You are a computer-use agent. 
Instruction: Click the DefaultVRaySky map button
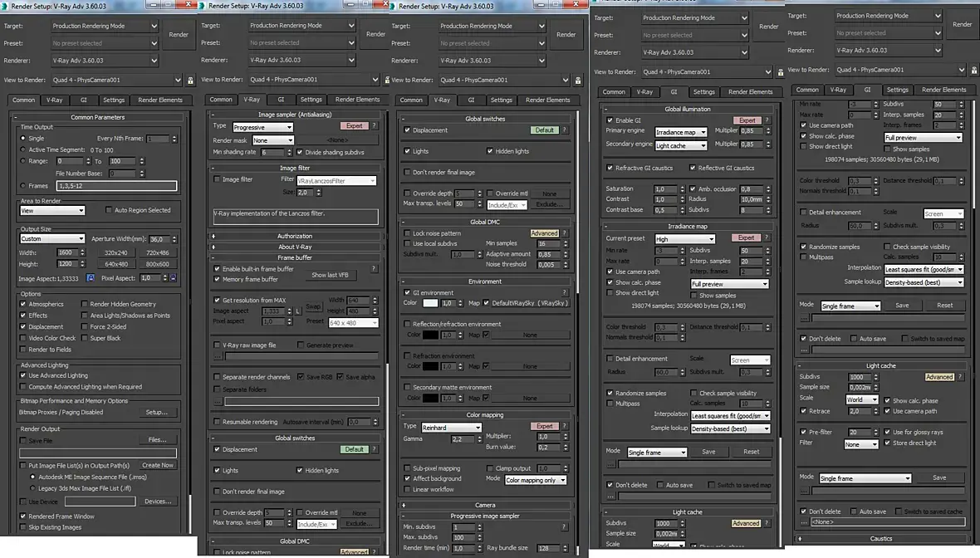[x=529, y=303]
